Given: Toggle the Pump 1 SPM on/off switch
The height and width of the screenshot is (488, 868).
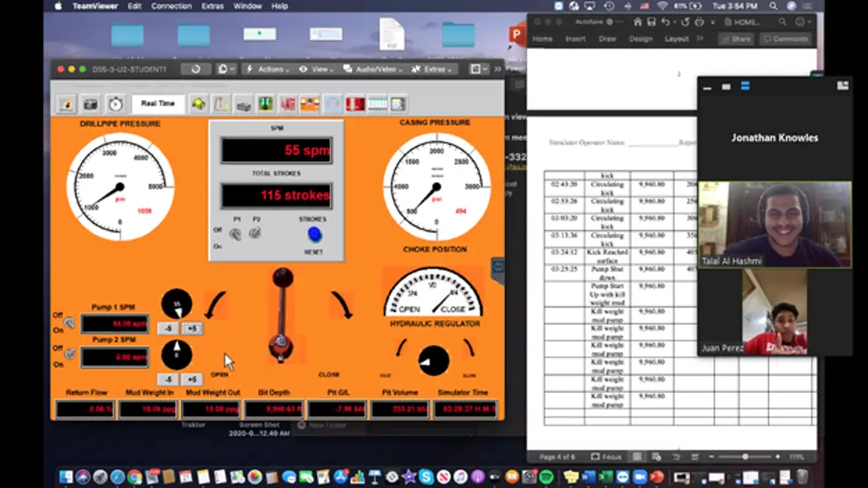Looking at the screenshot, I should [x=69, y=323].
